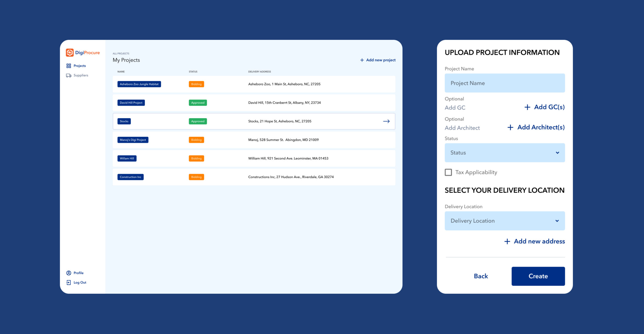Open Profile from the sidebar menu
This screenshot has width=644, height=334.
click(x=78, y=273)
